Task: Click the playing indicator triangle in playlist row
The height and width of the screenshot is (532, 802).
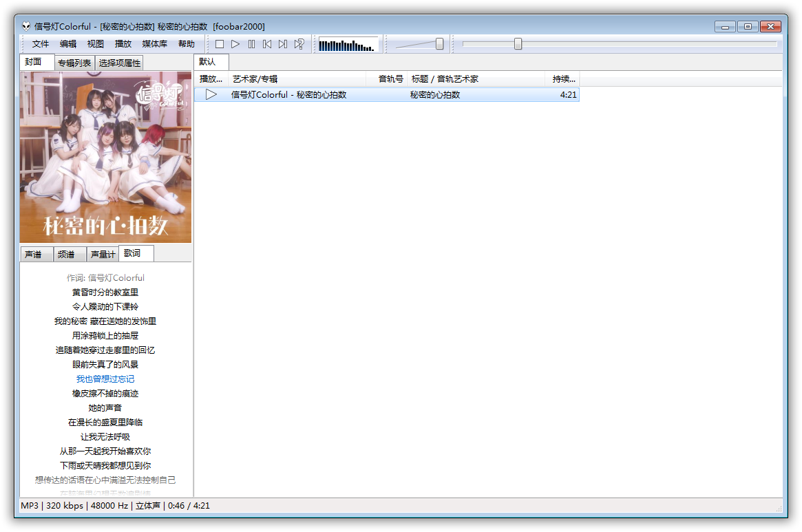Action: [211, 94]
